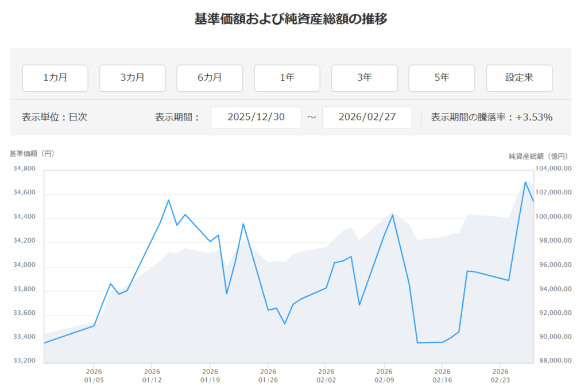Click the 02/16 x-axis date label
Viewport: 588px width, 386px height.
[x=442, y=375]
